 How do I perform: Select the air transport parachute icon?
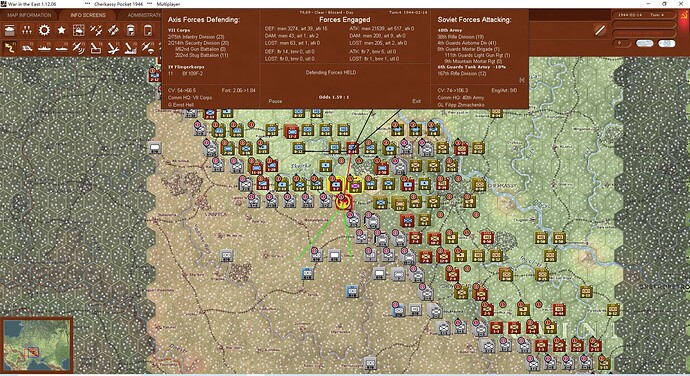[x=148, y=47]
